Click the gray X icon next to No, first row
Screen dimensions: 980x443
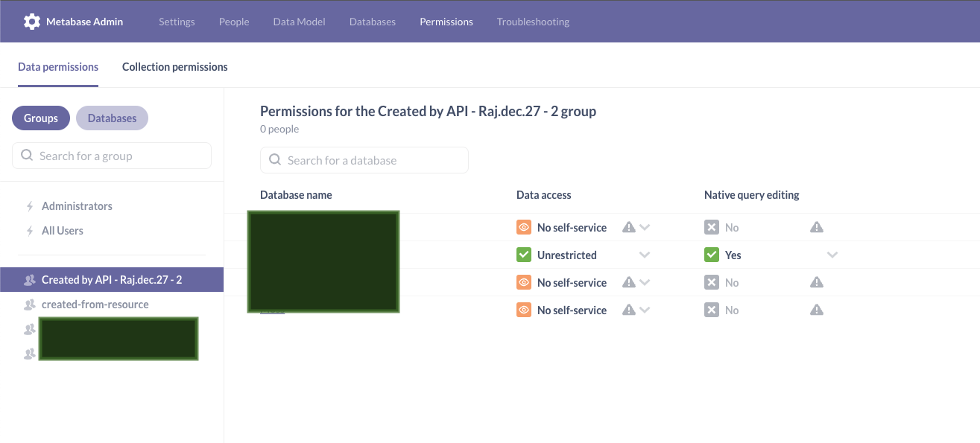712,227
